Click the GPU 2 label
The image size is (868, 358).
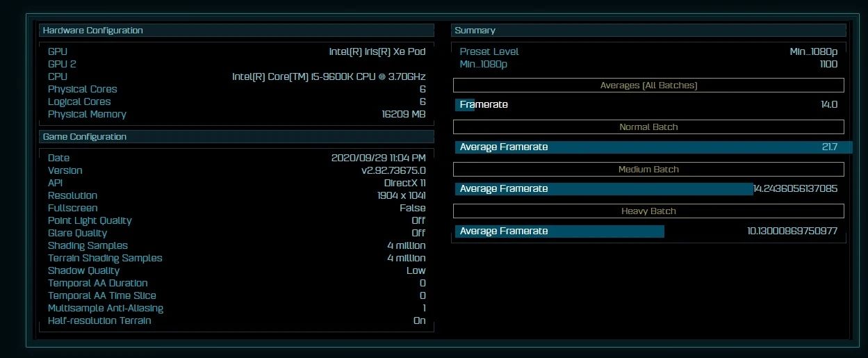(62, 64)
